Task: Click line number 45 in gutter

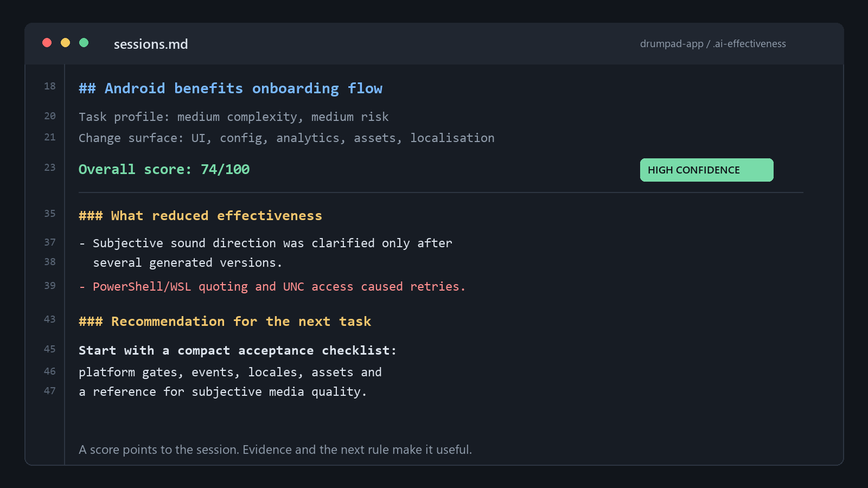Action: [50, 349]
